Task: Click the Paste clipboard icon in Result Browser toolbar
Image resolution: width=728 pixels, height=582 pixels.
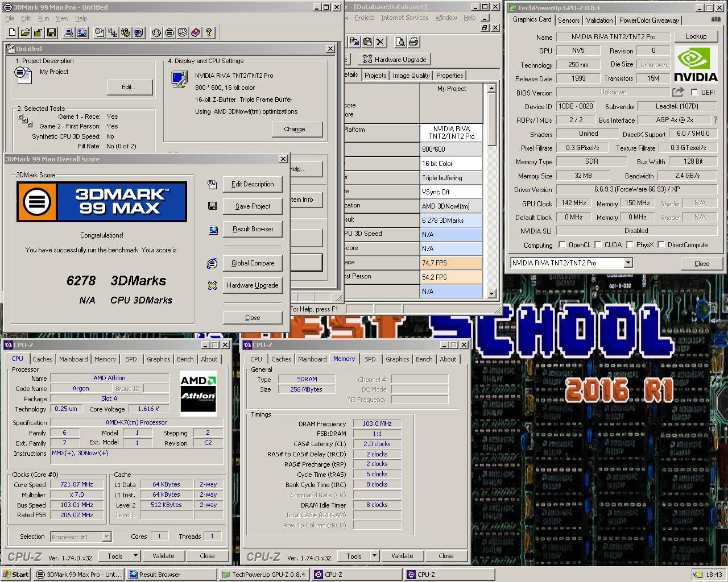Action: pos(367,41)
